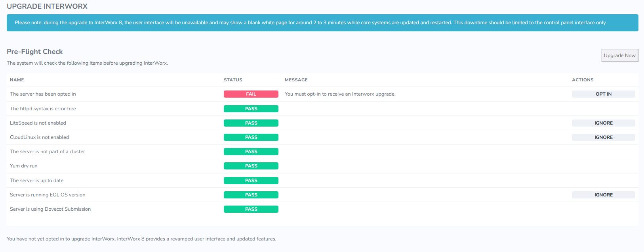
Task: Ignore the CloudLinux is not enabled check
Action: [x=603, y=137]
